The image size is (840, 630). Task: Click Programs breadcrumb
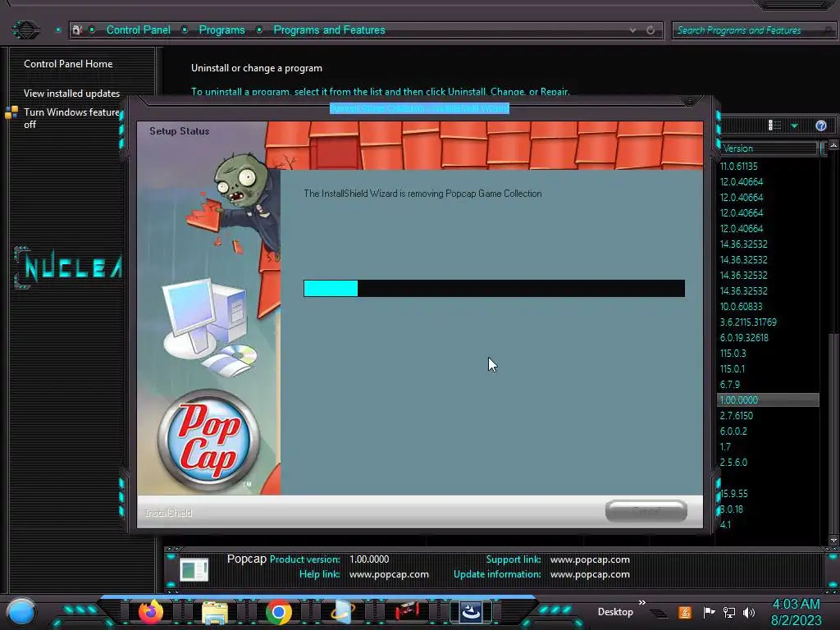coord(221,30)
